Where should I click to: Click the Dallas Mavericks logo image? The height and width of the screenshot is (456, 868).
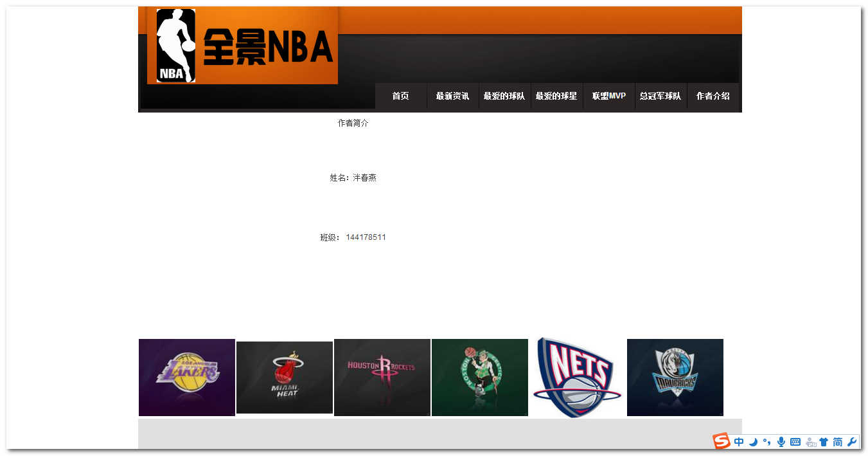point(675,378)
